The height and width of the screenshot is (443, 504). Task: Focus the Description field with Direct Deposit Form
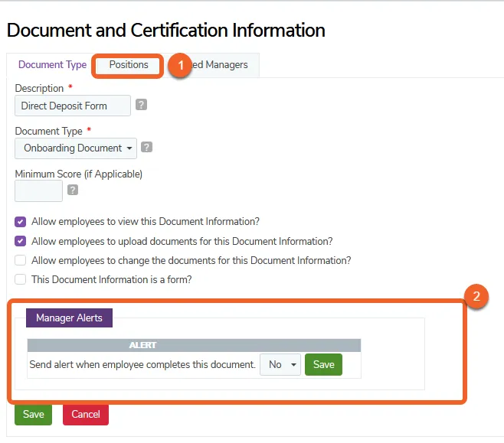[x=73, y=106]
